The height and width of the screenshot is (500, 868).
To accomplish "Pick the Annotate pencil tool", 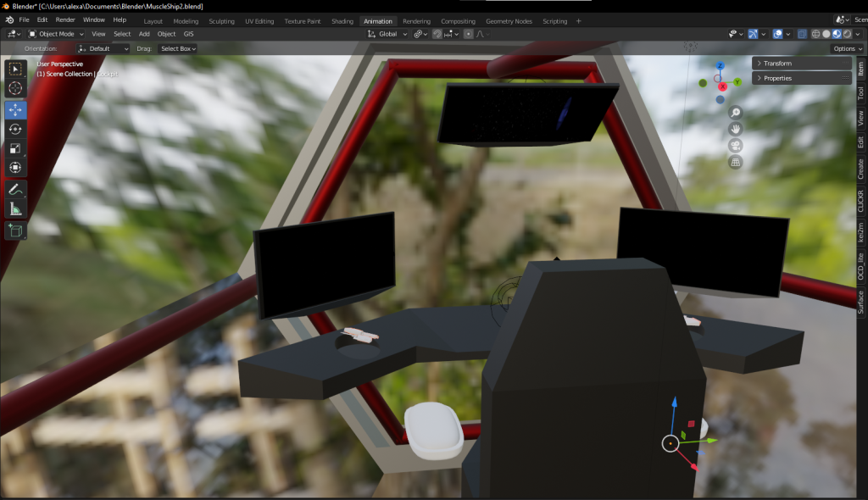I will 15,189.
